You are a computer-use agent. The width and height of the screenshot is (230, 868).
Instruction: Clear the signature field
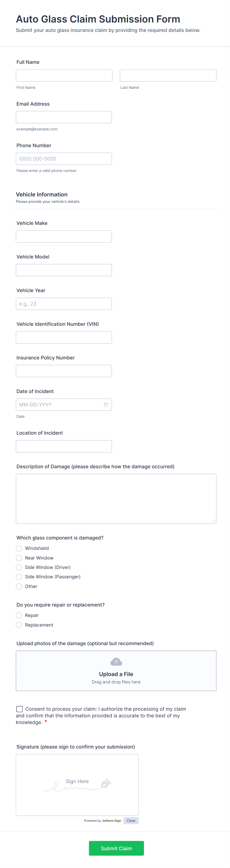(131, 821)
